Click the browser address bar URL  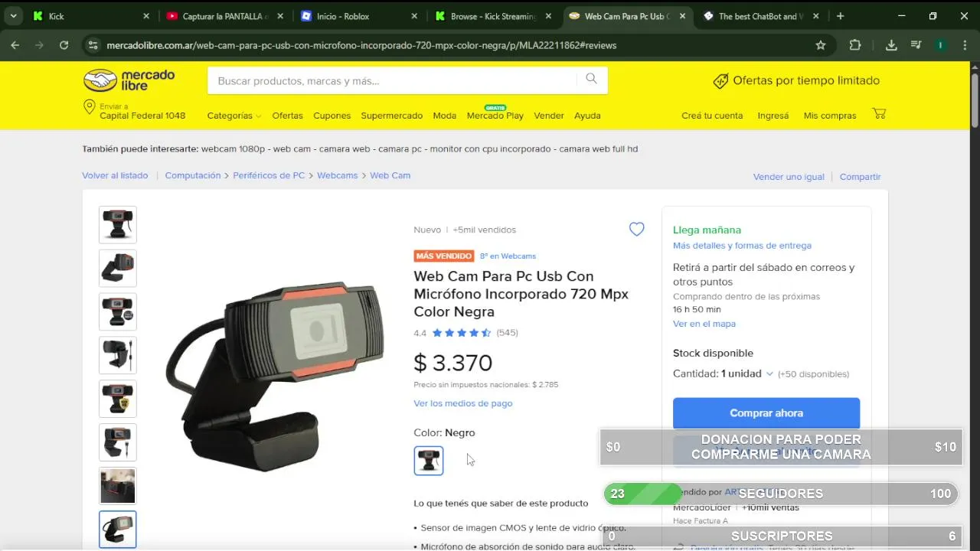pyautogui.click(x=361, y=45)
